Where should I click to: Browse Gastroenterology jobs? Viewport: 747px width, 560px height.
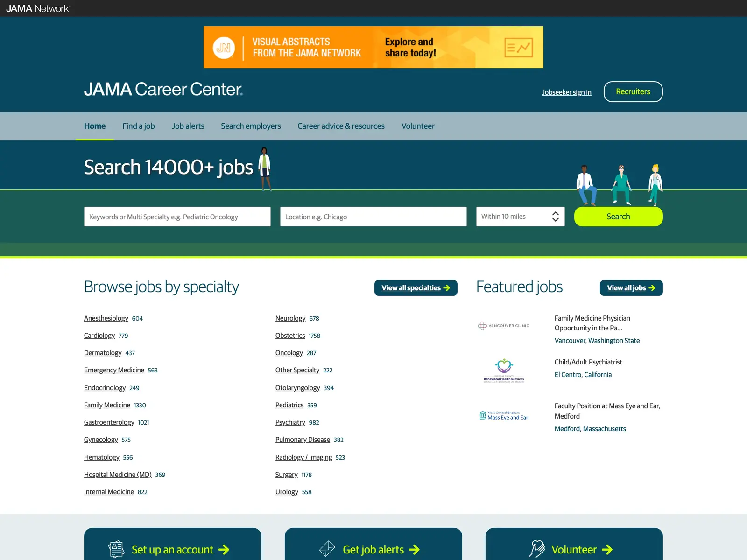[x=109, y=422]
